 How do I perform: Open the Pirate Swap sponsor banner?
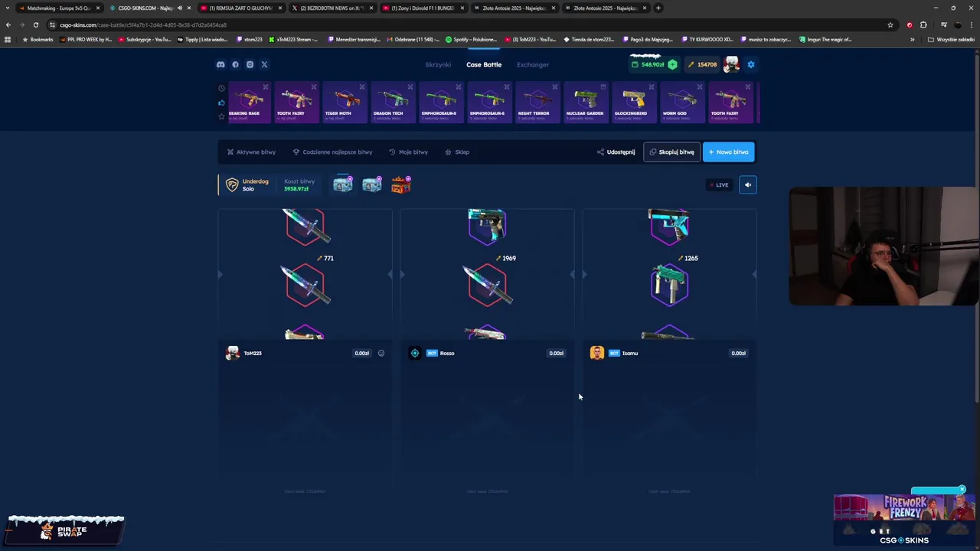[x=66, y=530]
